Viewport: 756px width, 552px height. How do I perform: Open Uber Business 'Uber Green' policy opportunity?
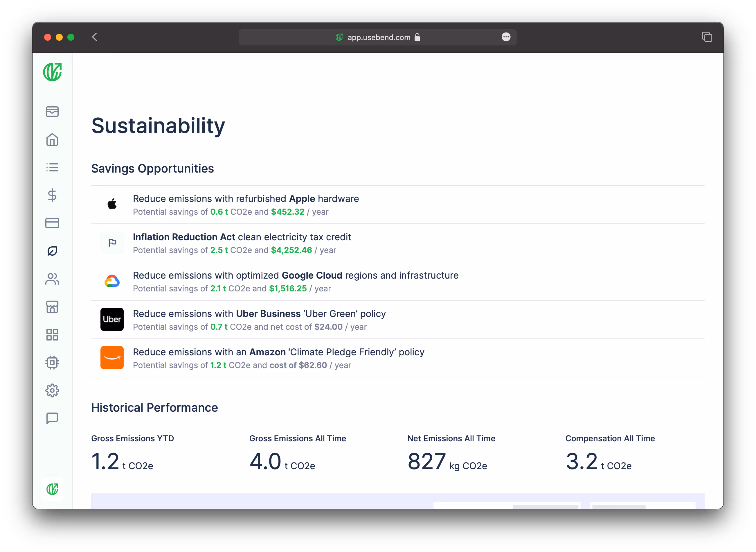pyautogui.click(x=398, y=320)
